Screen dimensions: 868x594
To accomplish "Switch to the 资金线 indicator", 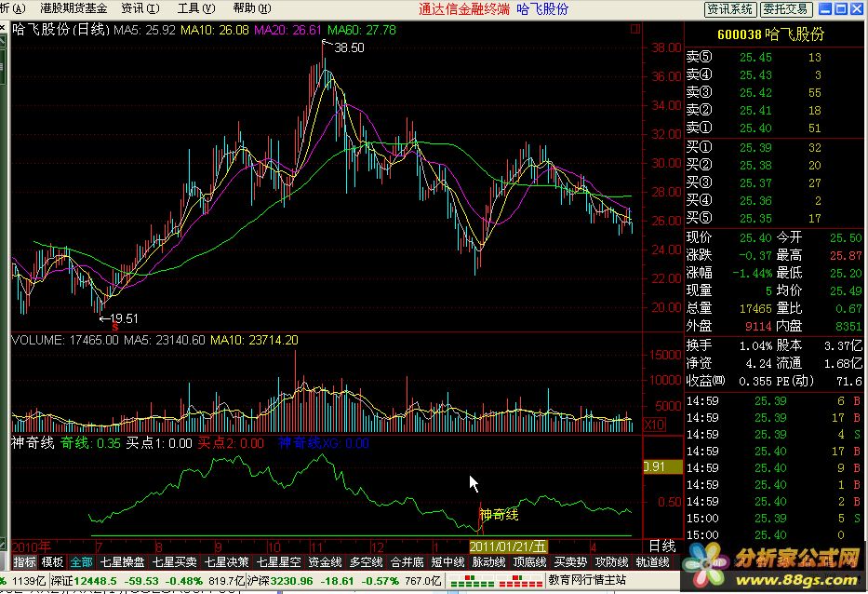I will tap(325, 561).
